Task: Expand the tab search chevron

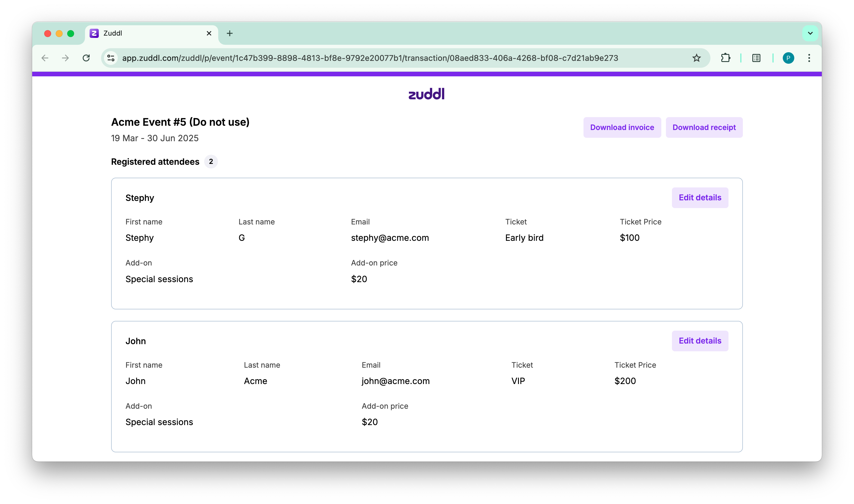Action: click(810, 33)
